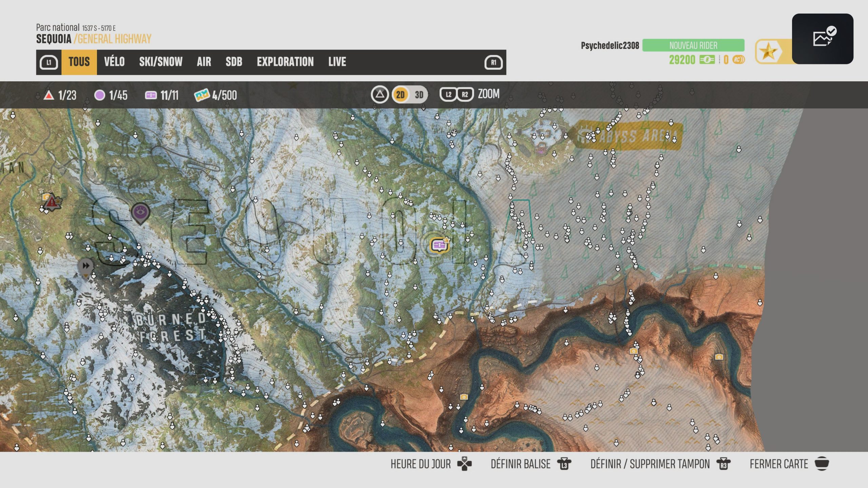Select the red triangle event marker on map
Screen dimensions: 868x488
pyautogui.click(x=52, y=202)
